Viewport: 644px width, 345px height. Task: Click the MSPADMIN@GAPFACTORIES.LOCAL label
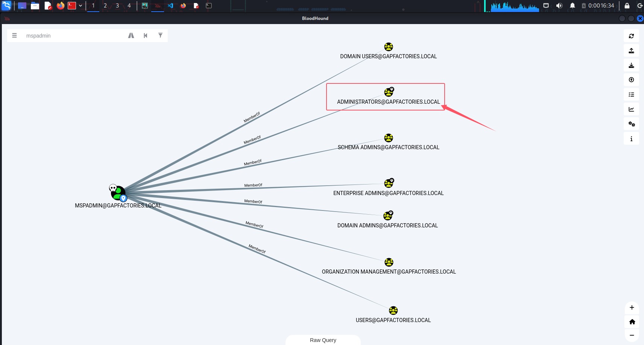[x=118, y=206]
